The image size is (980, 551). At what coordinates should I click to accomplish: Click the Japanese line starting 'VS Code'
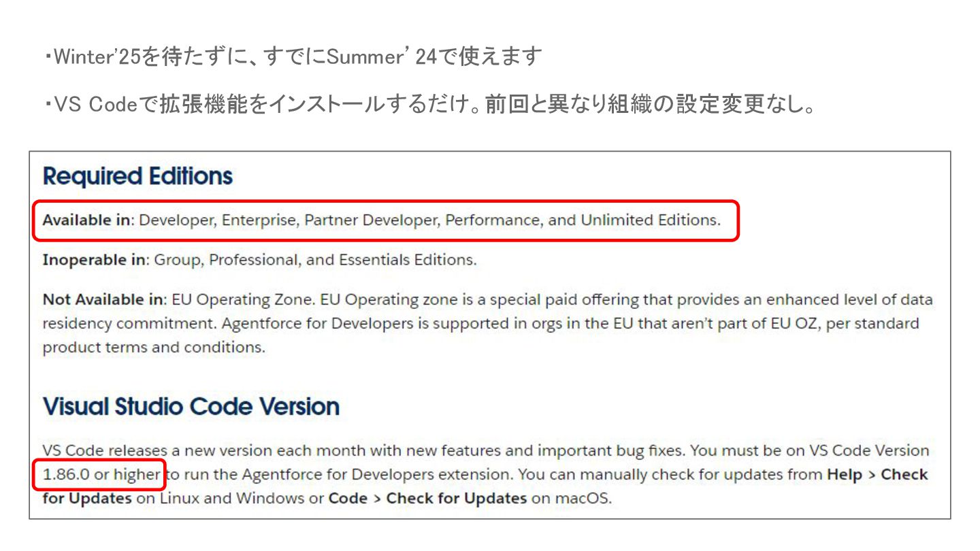pyautogui.click(x=430, y=105)
